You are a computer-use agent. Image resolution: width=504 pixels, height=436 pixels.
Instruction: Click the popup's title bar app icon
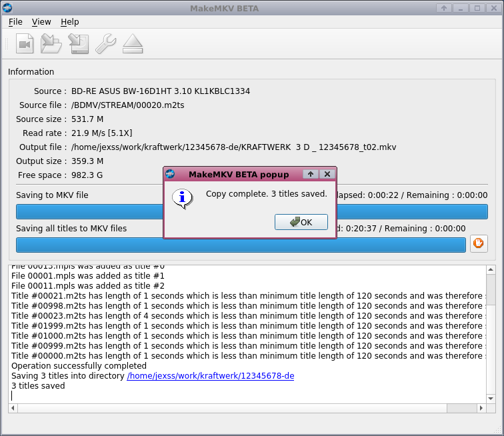171,174
